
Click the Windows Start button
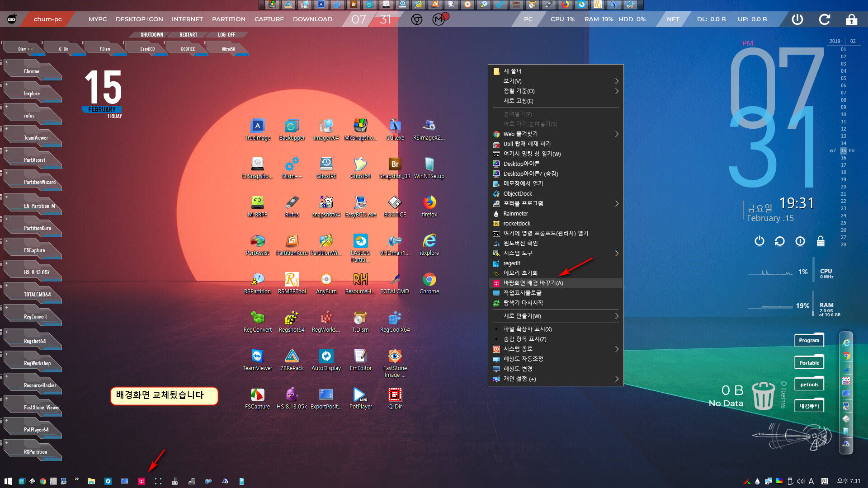8,481
